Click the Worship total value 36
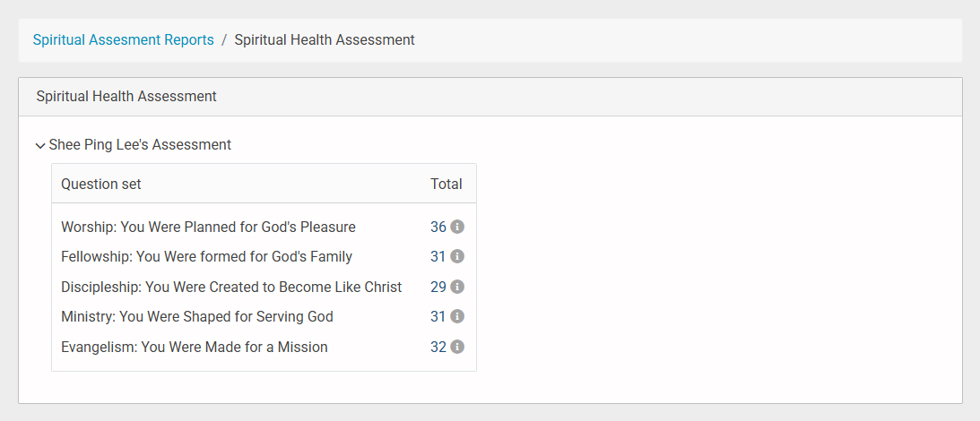Viewport: 980px width, 421px height. coord(438,227)
